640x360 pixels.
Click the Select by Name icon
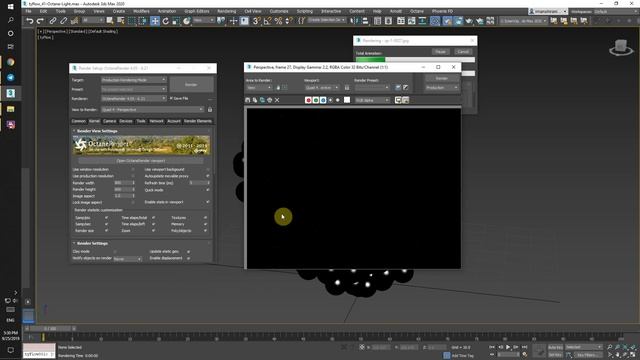(121, 21)
